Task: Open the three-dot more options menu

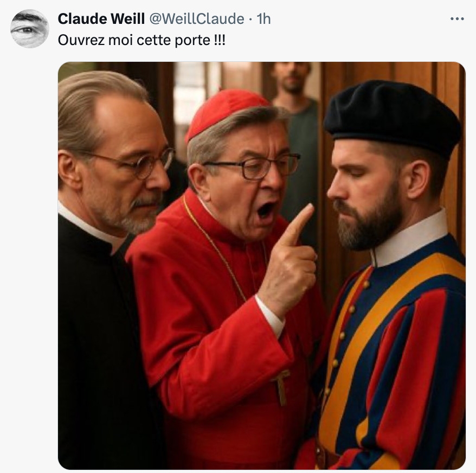Action: [x=457, y=19]
